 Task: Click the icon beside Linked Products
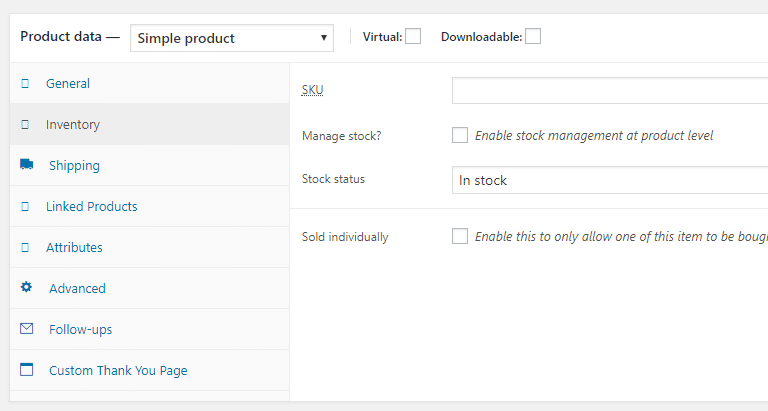click(x=25, y=207)
